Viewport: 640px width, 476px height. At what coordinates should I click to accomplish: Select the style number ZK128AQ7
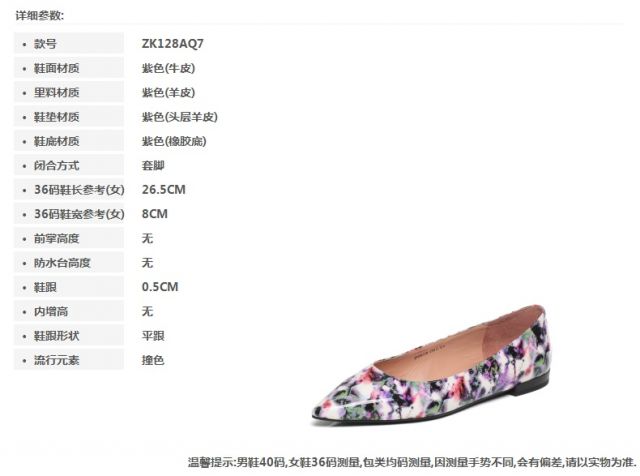click(172, 44)
